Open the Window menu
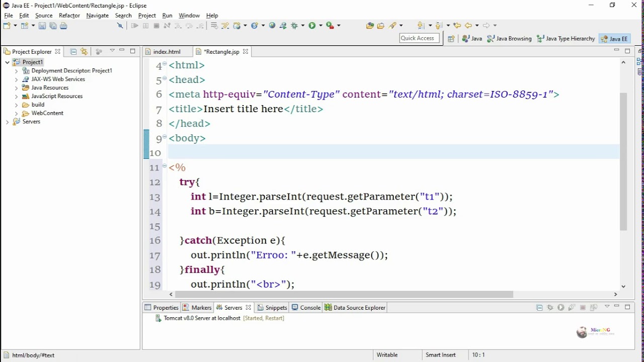644x362 pixels. point(189,16)
